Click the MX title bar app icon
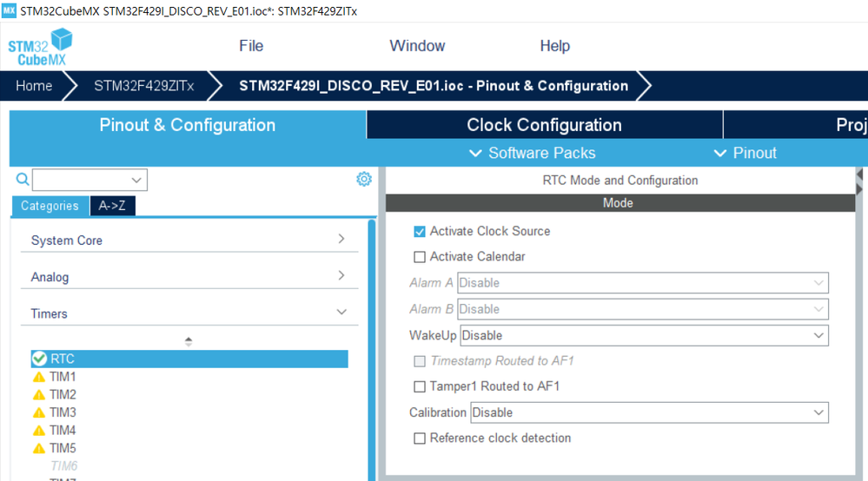868x481 pixels. pyautogui.click(x=9, y=10)
